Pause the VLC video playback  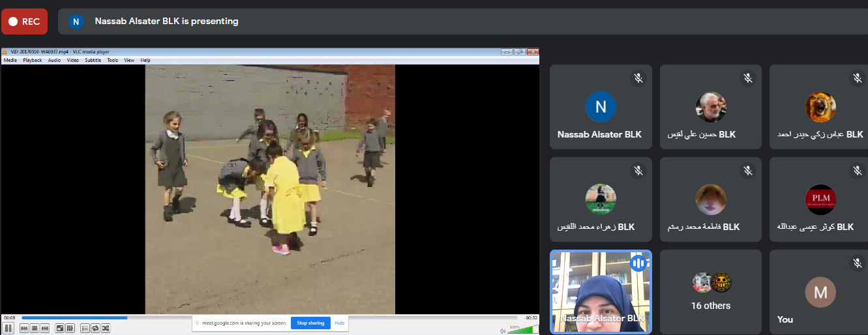point(8,328)
